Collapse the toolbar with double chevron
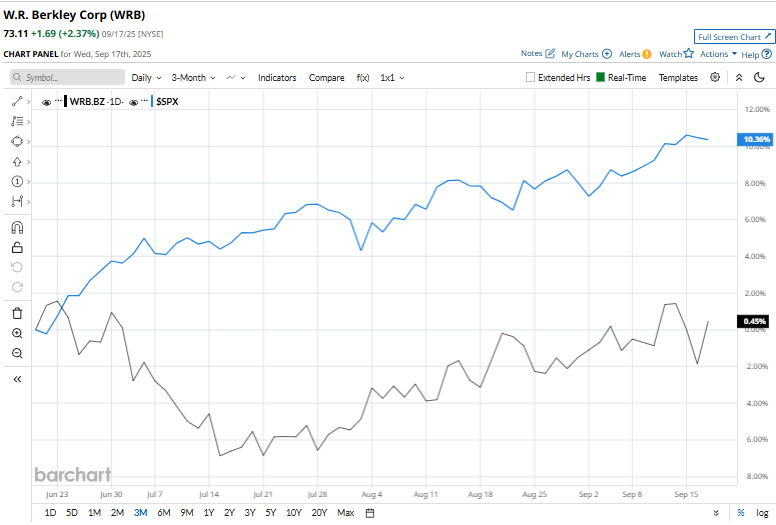This screenshot has width=776, height=525. point(739,77)
